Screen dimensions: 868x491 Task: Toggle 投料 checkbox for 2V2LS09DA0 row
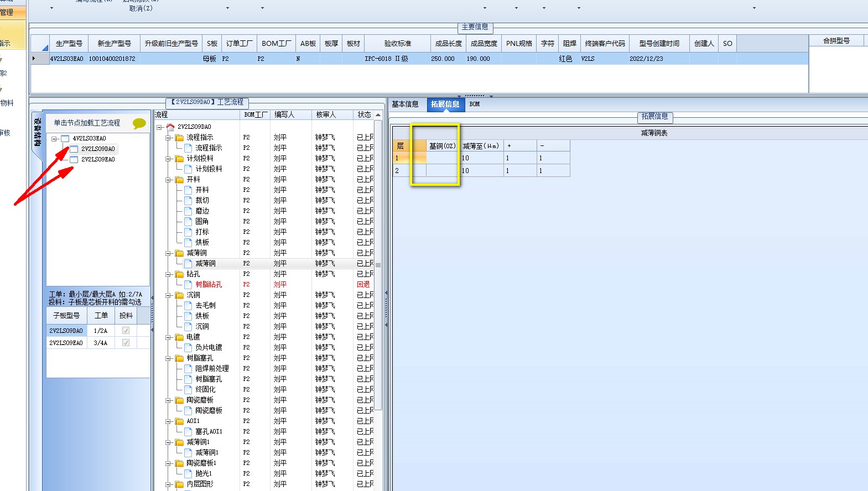(x=126, y=330)
